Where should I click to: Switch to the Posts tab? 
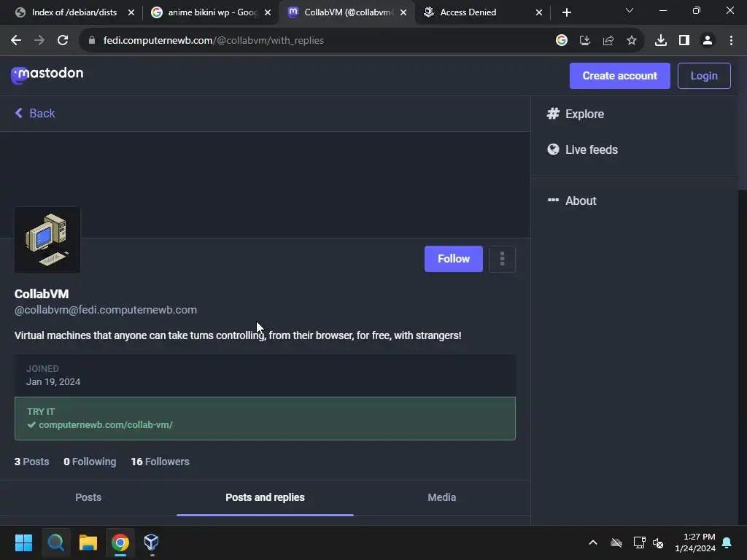point(88,497)
